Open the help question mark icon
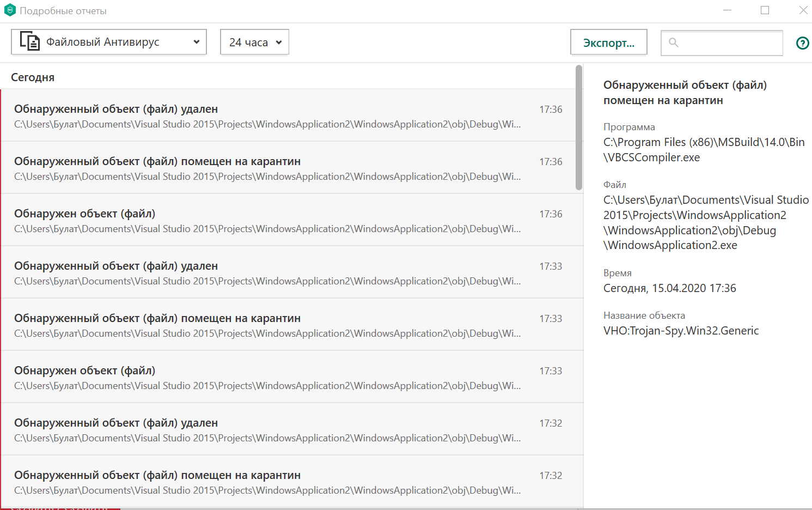The image size is (812, 510). coord(802,43)
